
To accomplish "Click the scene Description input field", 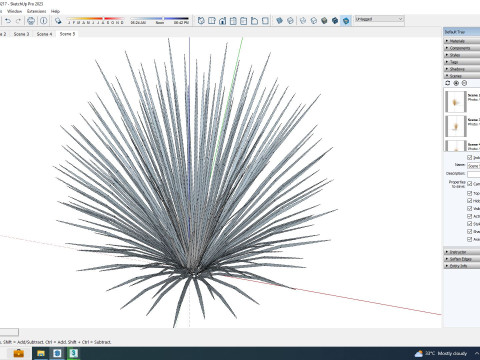I will click(x=473, y=174).
